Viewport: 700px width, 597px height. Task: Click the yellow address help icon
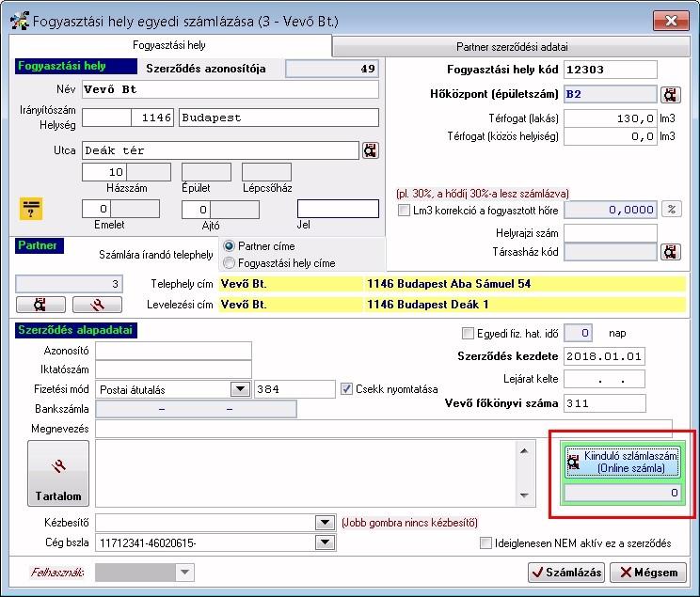(x=31, y=209)
